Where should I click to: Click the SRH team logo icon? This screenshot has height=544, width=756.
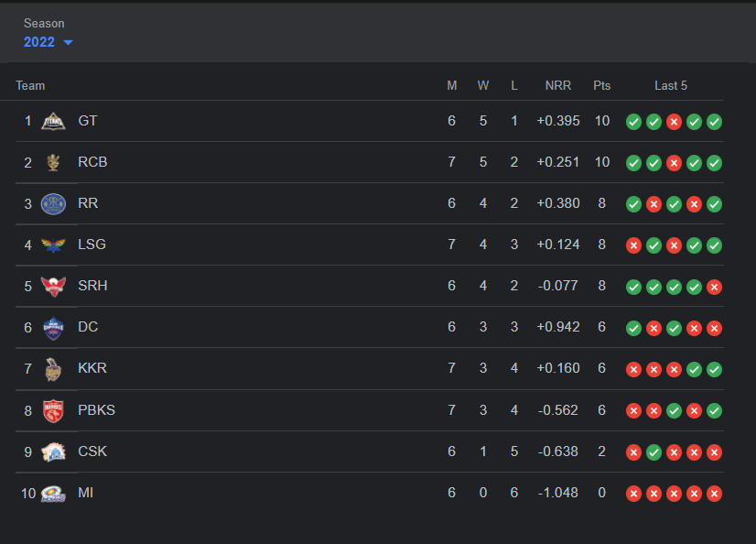tap(53, 286)
